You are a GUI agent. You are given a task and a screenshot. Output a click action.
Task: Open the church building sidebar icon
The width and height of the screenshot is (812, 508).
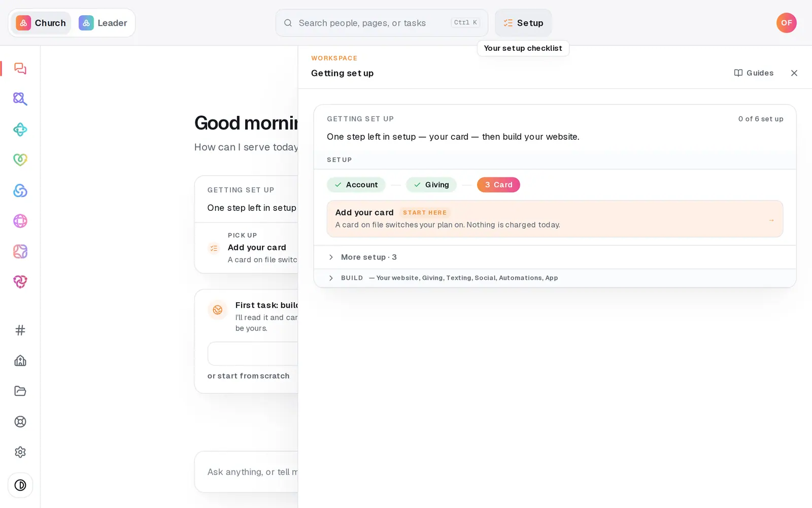coord(20,361)
